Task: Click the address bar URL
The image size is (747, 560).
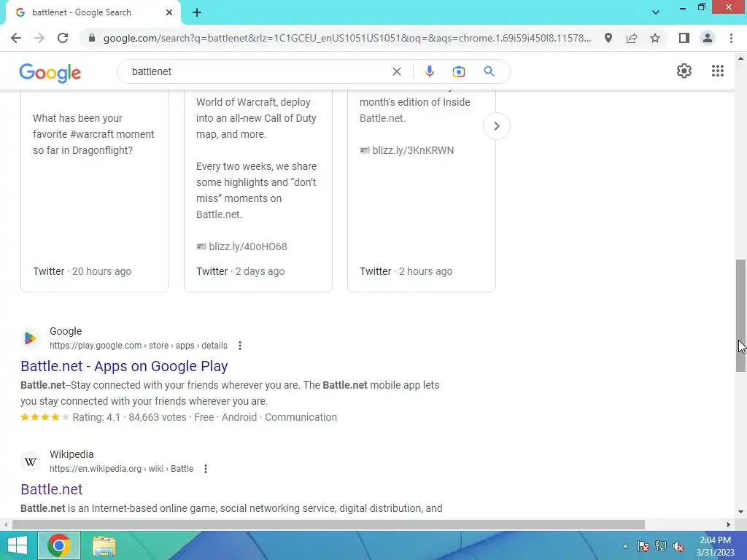Action: coord(347,38)
